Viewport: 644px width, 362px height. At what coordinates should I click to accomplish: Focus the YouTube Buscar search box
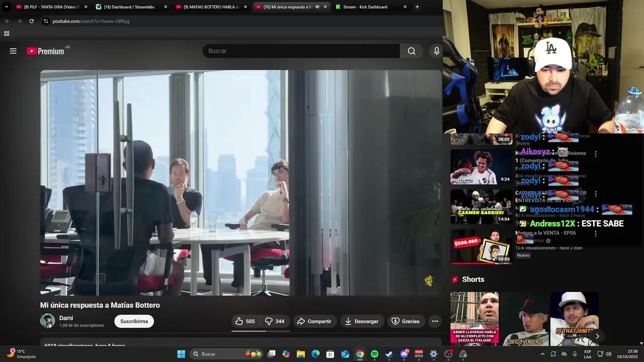click(301, 51)
